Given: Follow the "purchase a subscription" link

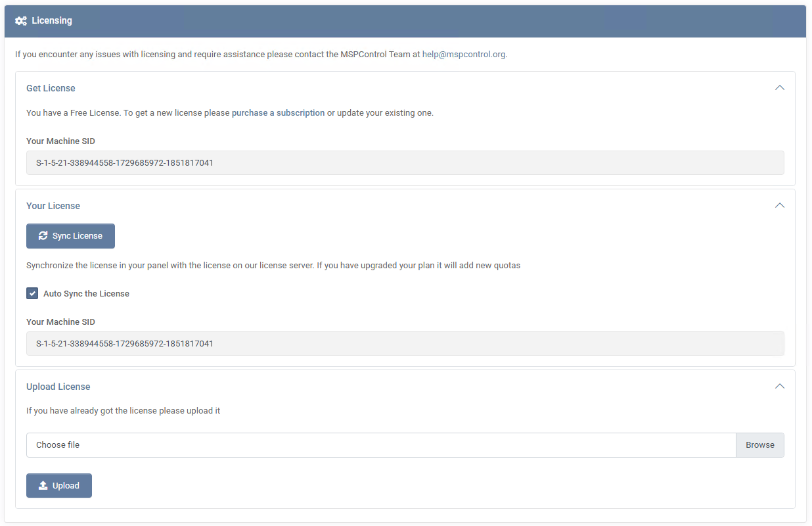Looking at the screenshot, I should (278, 113).
